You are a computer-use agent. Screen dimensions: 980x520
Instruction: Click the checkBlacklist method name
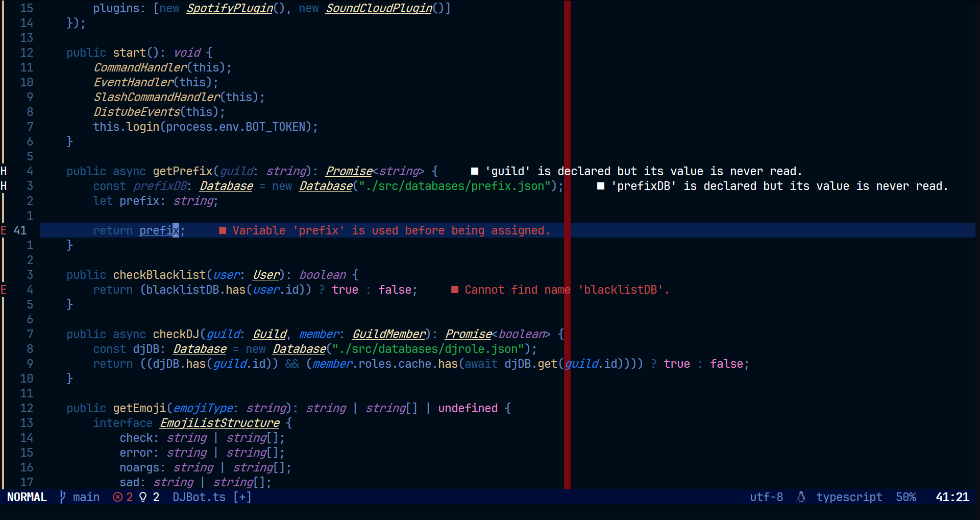[160, 275]
